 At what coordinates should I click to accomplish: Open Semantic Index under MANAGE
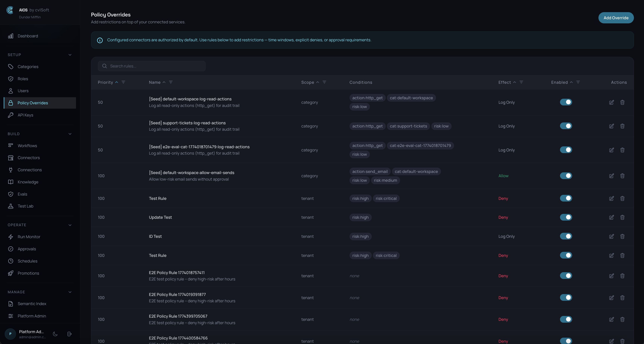[32, 303]
